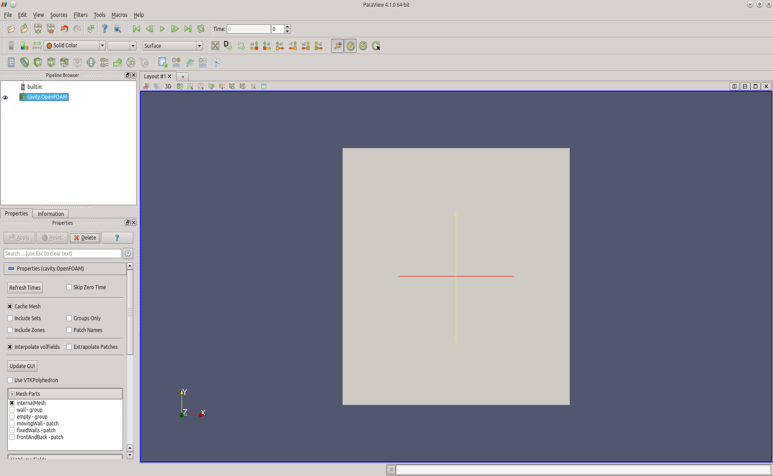Apply the Calculator filter icon
The height and width of the screenshot is (476, 773).
coord(11,62)
